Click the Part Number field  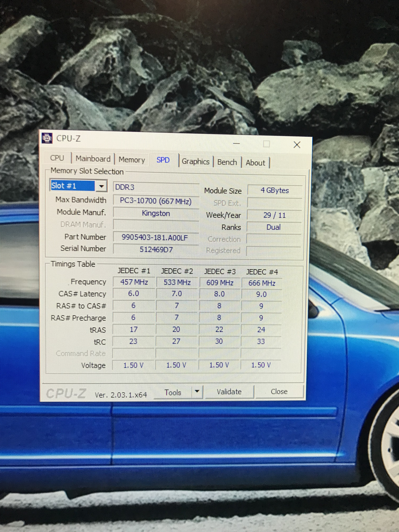pos(155,238)
